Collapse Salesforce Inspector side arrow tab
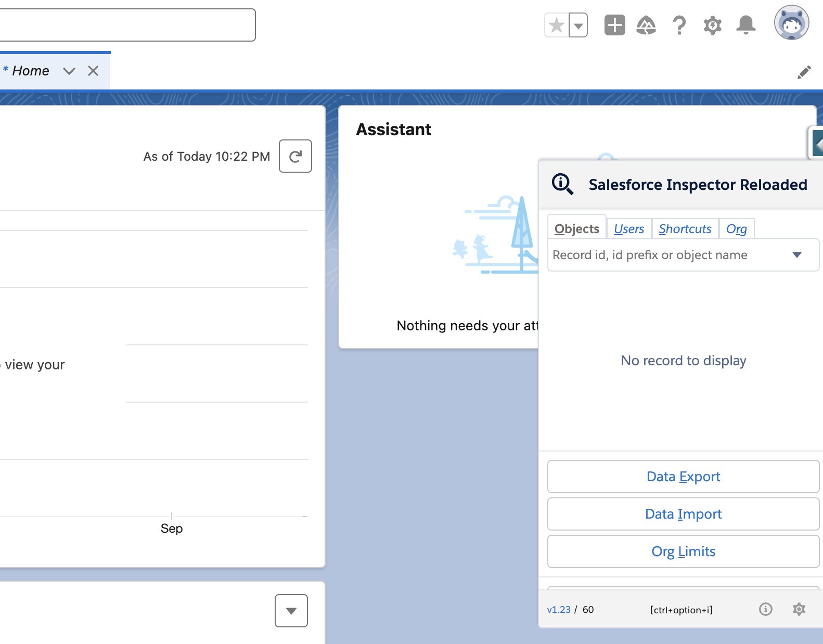This screenshot has width=823, height=644. (x=817, y=143)
